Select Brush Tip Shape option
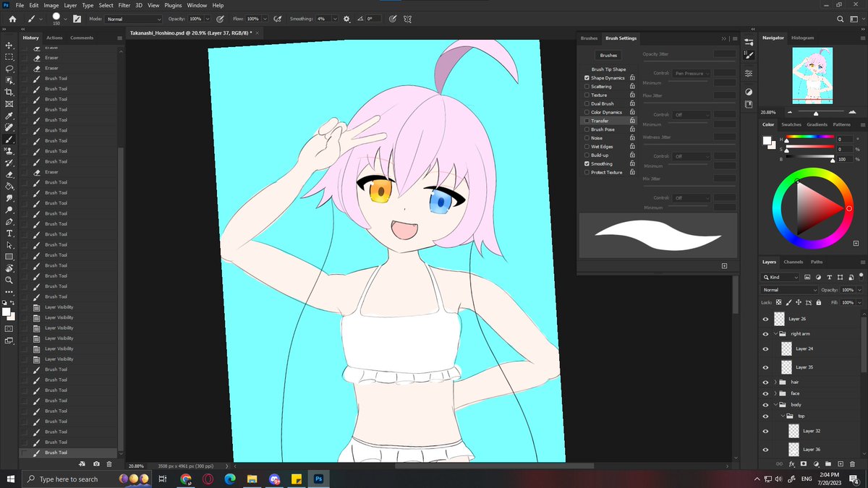Screen dimensions: 868x488 [608, 69]
